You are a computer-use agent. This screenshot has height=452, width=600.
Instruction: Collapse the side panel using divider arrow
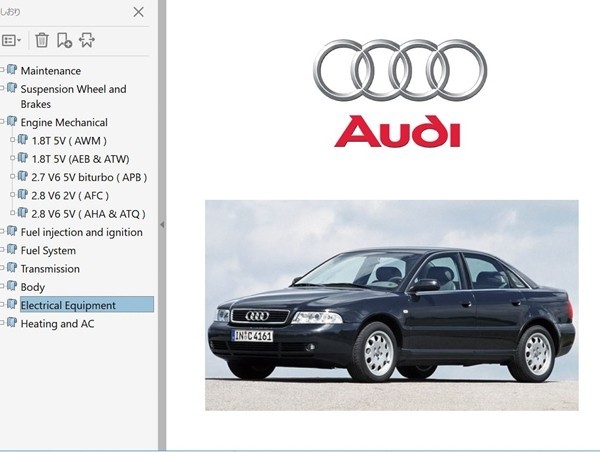pos(162,226)
